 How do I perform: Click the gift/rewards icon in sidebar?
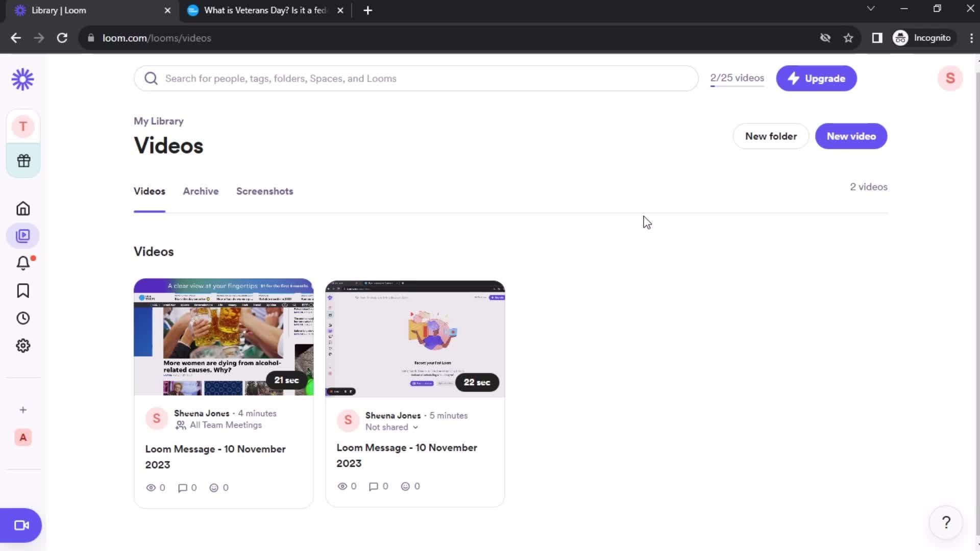(x=23, y=160)
